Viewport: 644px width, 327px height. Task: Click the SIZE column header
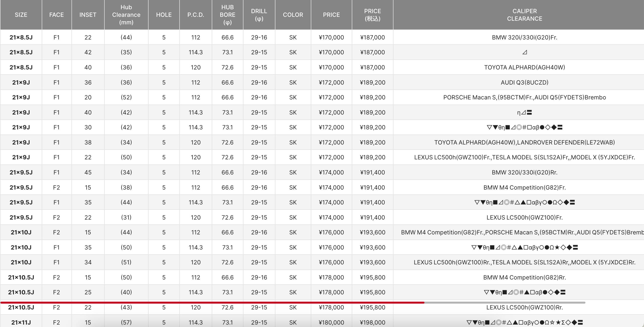[x=21, y=15]
